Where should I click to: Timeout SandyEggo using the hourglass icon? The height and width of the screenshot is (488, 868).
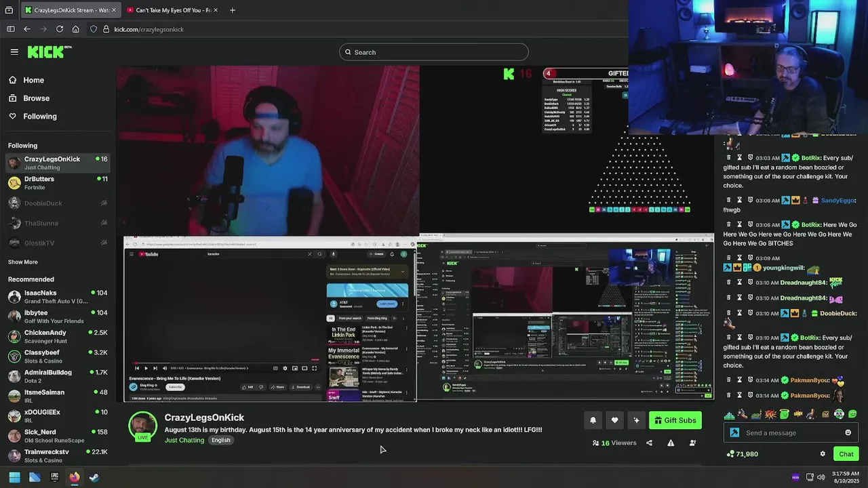coord(740,201)
